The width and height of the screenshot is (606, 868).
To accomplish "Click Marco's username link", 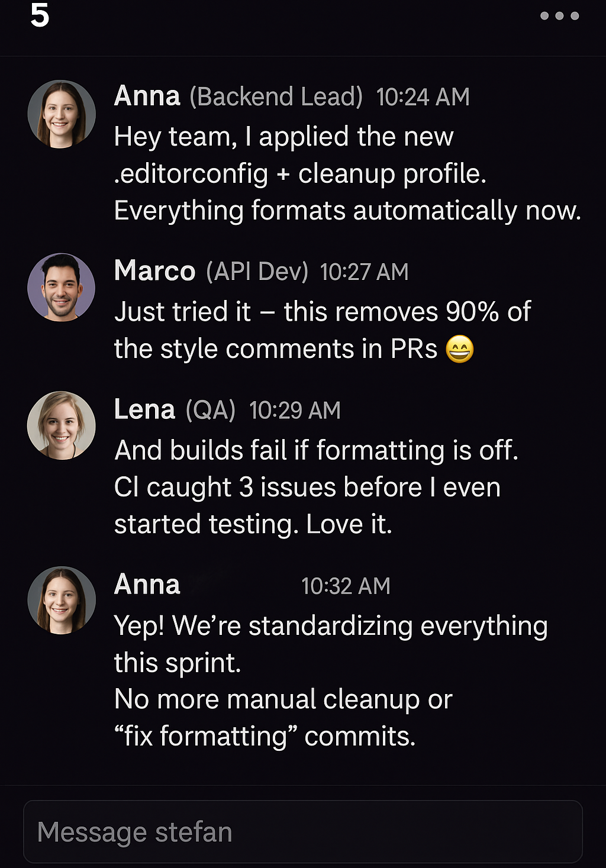I will [155, 271].
